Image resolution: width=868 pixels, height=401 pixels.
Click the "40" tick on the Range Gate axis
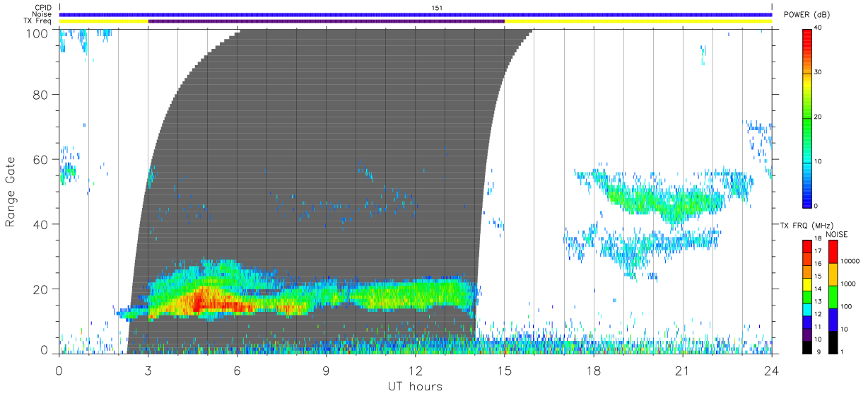click(41, 224)
